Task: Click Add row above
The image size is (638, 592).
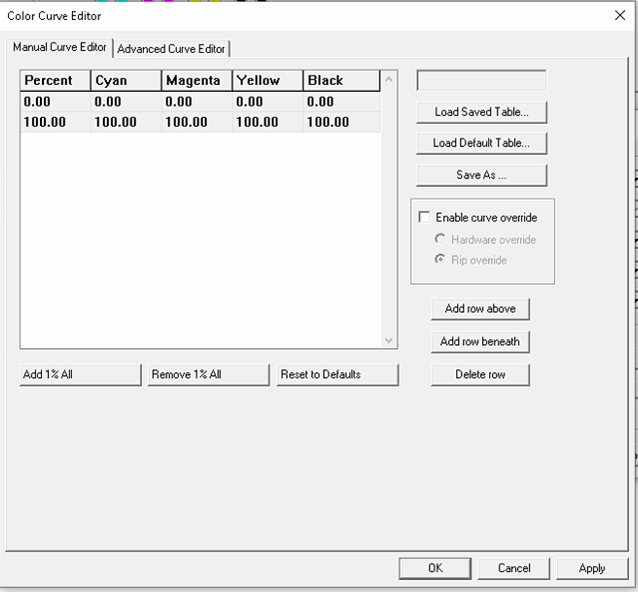Action: pos(480,309)
